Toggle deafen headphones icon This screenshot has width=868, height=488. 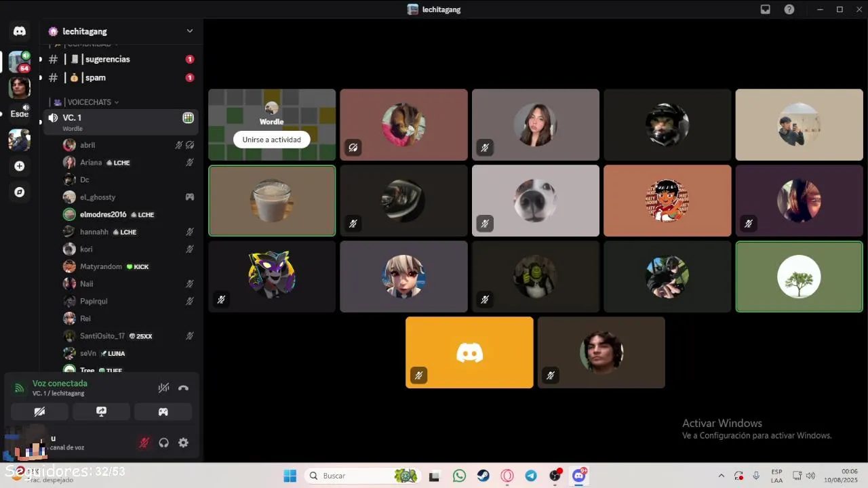[163, 443]
